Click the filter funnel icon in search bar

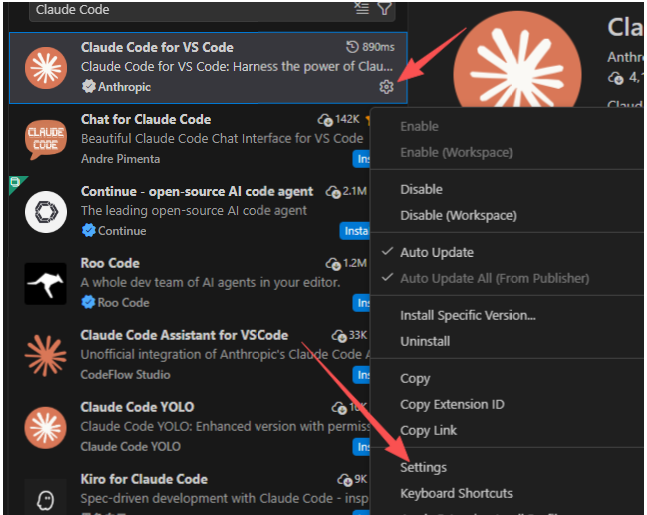(x=385, y=8)
